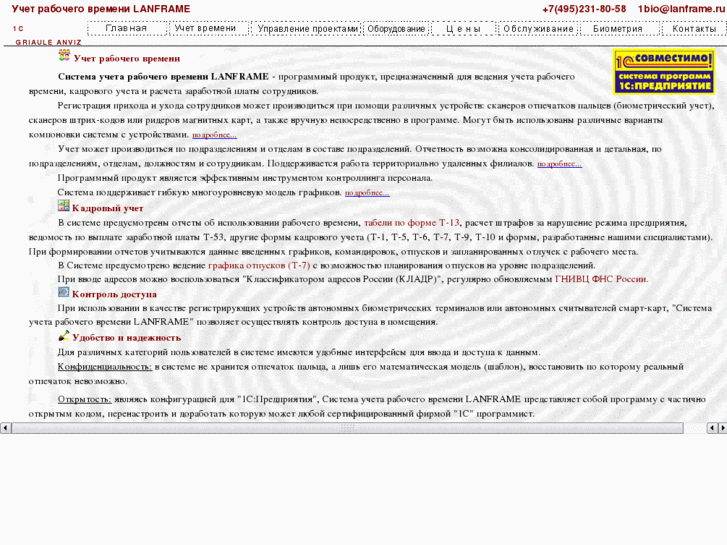
Task: Click the icon beside Кадровый учет heading
Action: [x=64, y=205]
